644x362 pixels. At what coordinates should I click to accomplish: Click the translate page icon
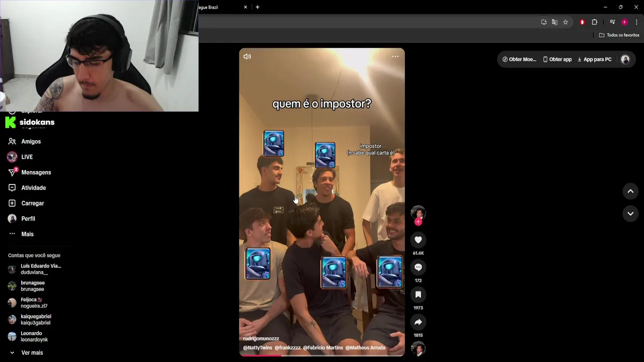pos(554,22)
